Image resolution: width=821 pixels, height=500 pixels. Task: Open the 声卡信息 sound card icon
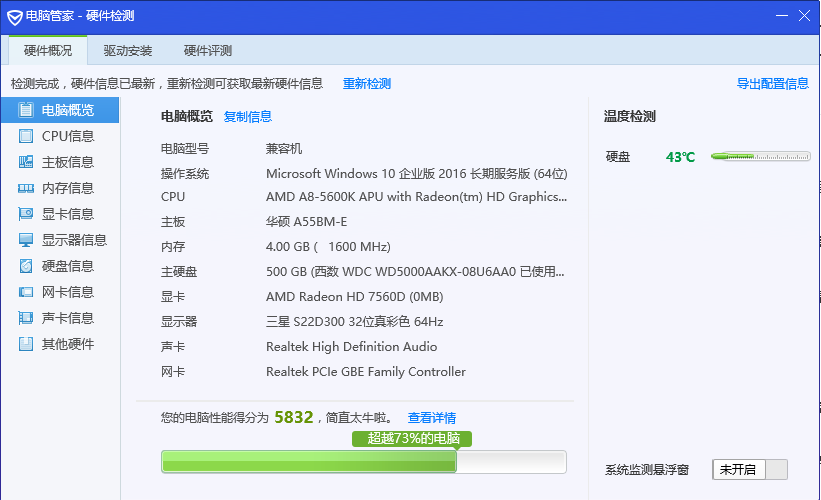point(26,318)
